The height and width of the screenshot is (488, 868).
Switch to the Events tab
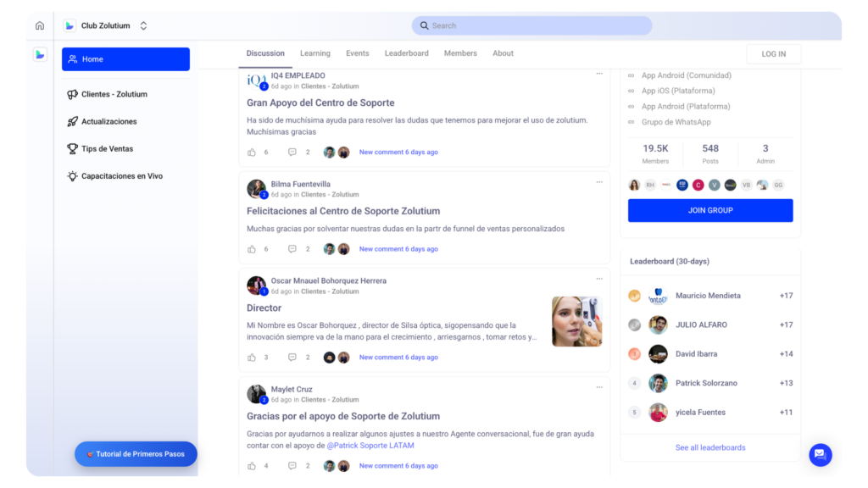[x=357, y=53]
